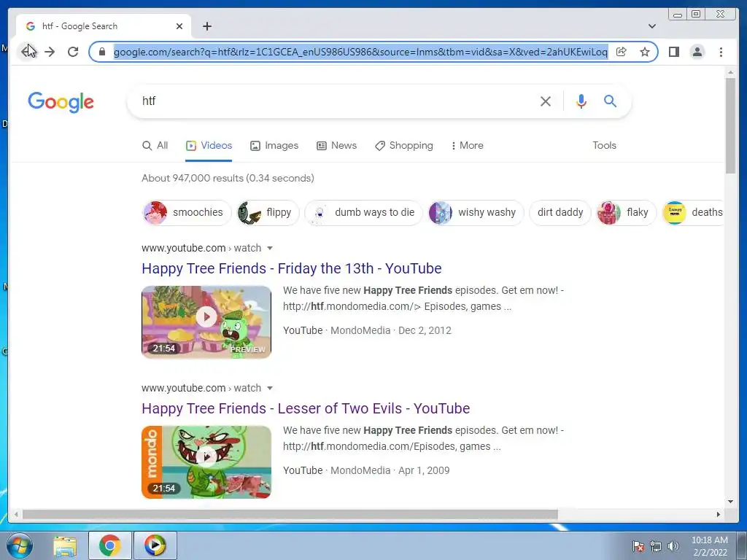The width and height of the screenshot is (747, 560).
Task: Reload the page with the refresh icon
Action: click(x=73, y=52)
